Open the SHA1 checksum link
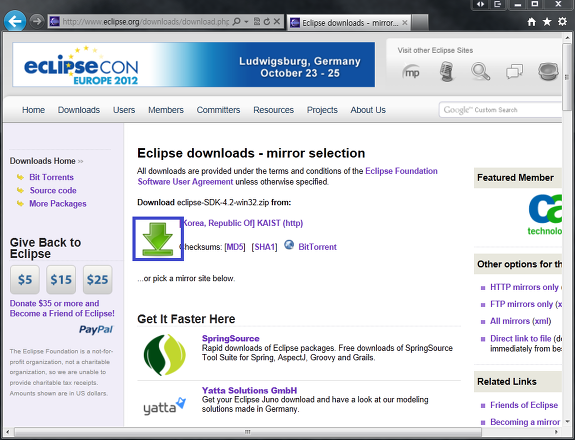575x440 pixels. [265, 247]
